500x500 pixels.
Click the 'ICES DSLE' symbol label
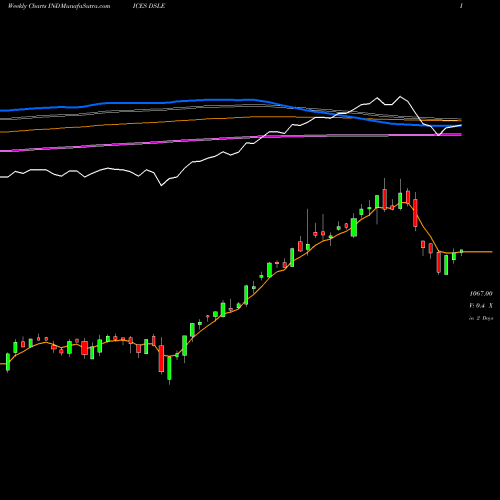pos(149,6)
